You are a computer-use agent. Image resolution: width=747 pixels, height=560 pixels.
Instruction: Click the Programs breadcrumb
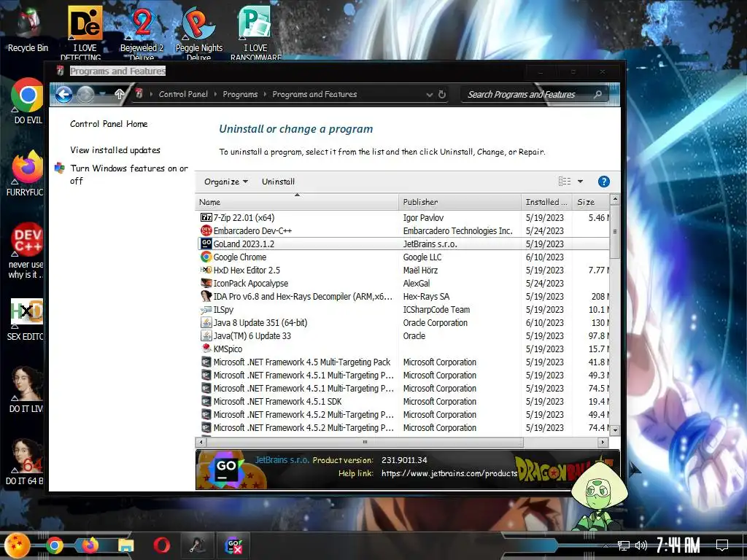(240, 94)
